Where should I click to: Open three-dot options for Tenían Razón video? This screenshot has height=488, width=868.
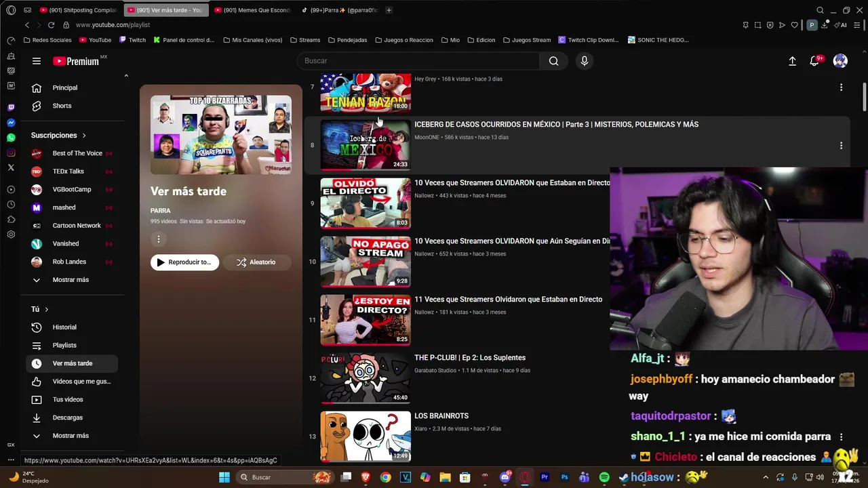841,87
